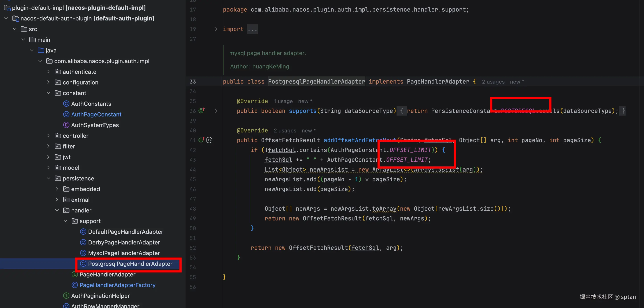Unfold the supports method body on line 36

click(216, 111)
